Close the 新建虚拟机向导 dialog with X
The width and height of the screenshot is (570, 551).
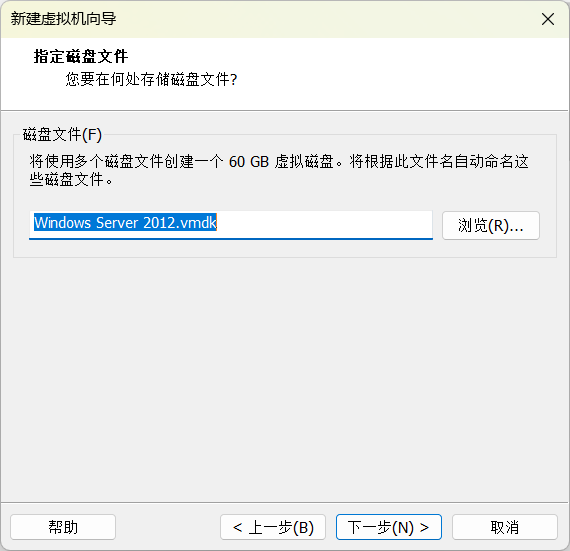547,19
